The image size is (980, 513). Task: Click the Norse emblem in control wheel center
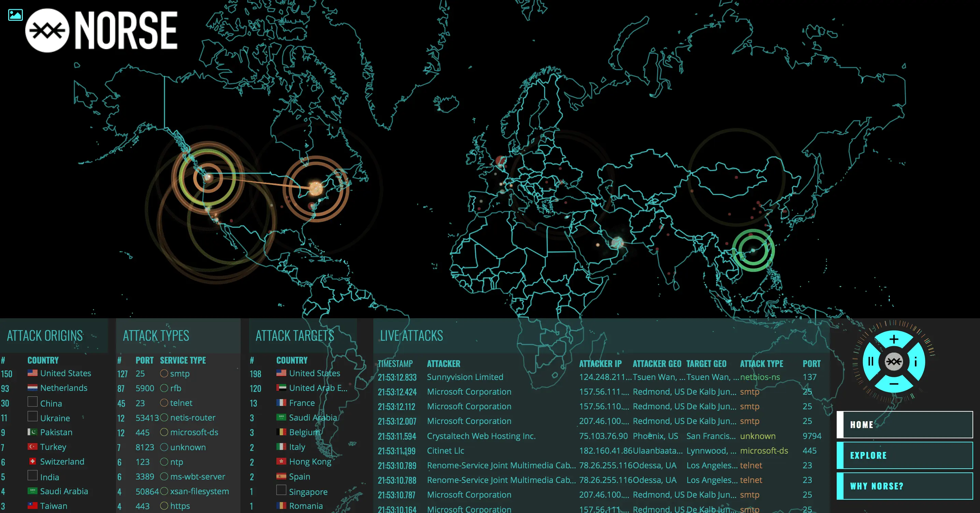(x=894, y=361)
